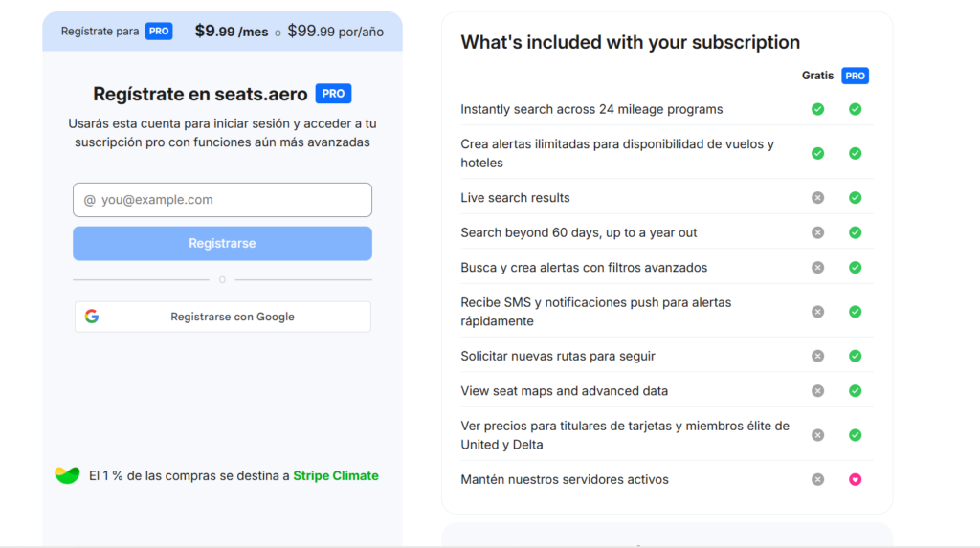Click Gratis check for 24 mileage programs
Image resolution: width=980 pixels, height=548 pixels.
pos(817,109)
